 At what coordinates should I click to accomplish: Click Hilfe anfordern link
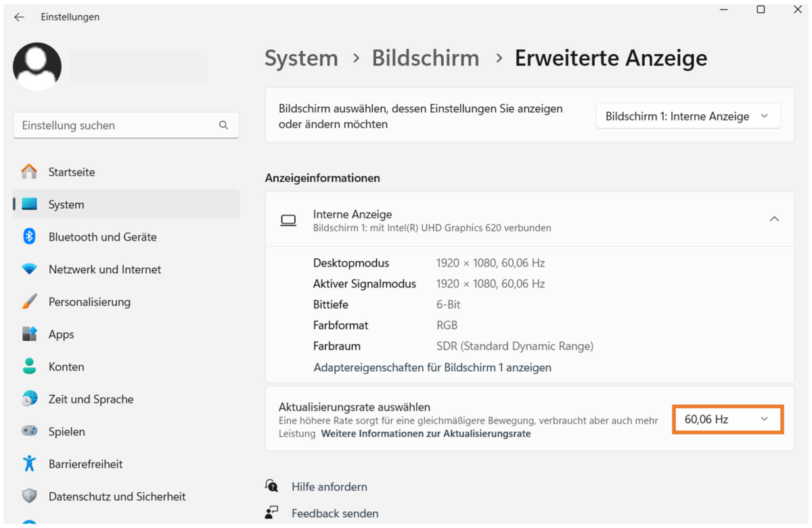pos(330,487)
